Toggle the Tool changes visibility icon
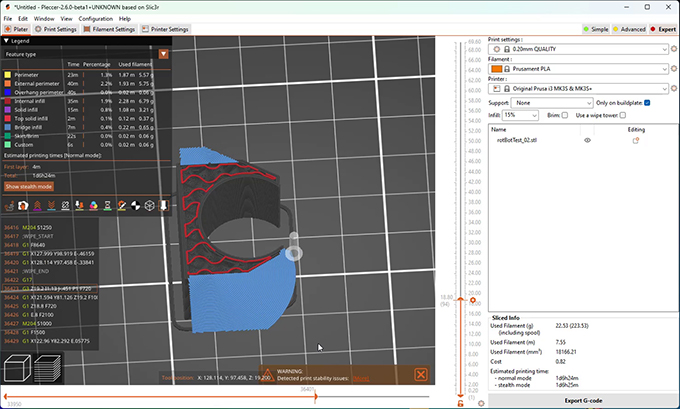Viewport: 680px width, 409px height. pyautogui.click(x=79, y=206)
